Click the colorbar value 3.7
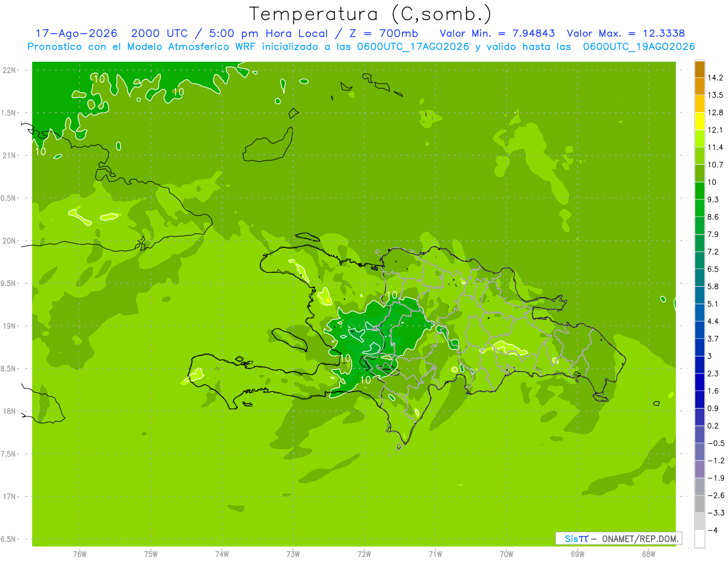The image size is (728, 562). pyautogui.click(x=714, y=338)
